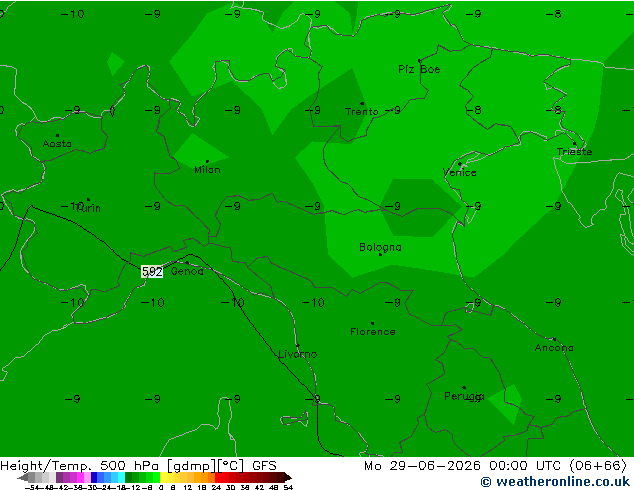
Task: Select the Trento city label
Action: click(361, 112)
